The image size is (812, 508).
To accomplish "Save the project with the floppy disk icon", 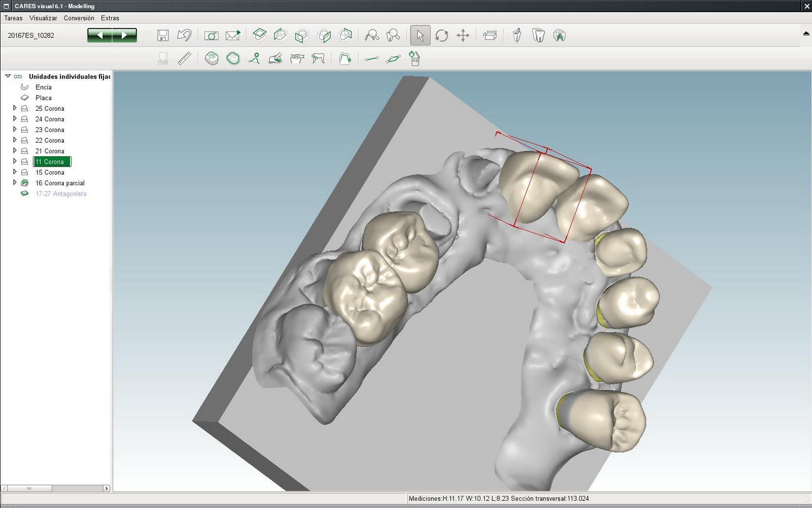I will 162,36.
